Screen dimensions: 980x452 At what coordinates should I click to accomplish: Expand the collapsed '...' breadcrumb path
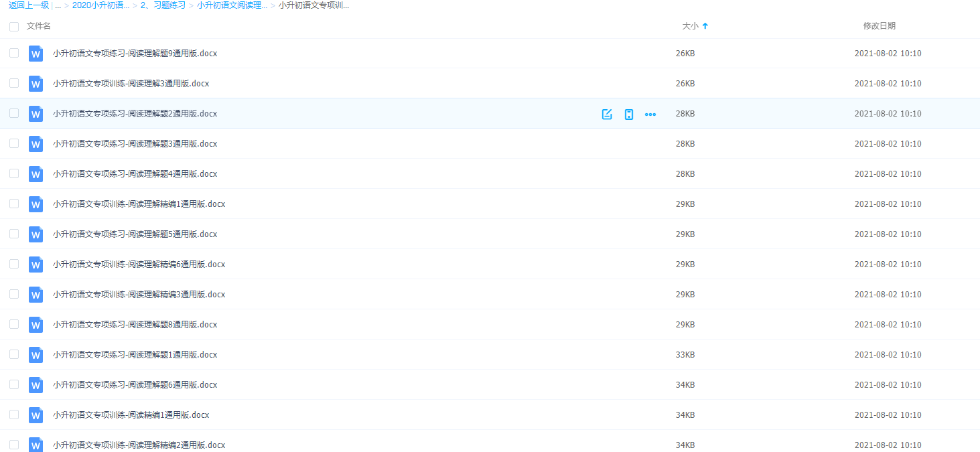coord(58,5)
